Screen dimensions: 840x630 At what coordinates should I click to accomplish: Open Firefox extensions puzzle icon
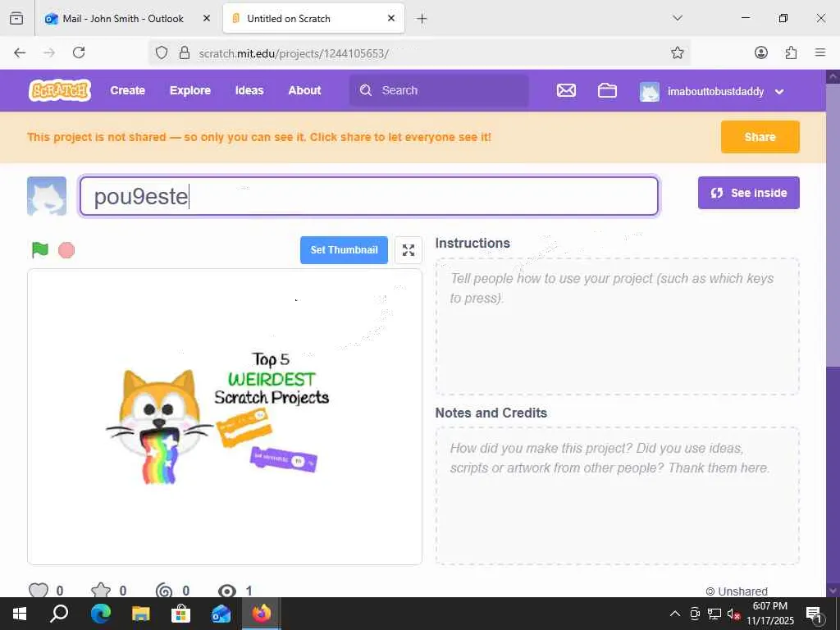[x=791, y=52]
